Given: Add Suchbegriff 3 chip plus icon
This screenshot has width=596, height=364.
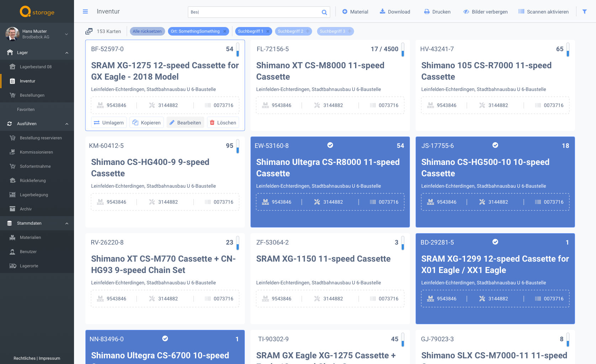Looking at the screenshot, I should 350,31.
